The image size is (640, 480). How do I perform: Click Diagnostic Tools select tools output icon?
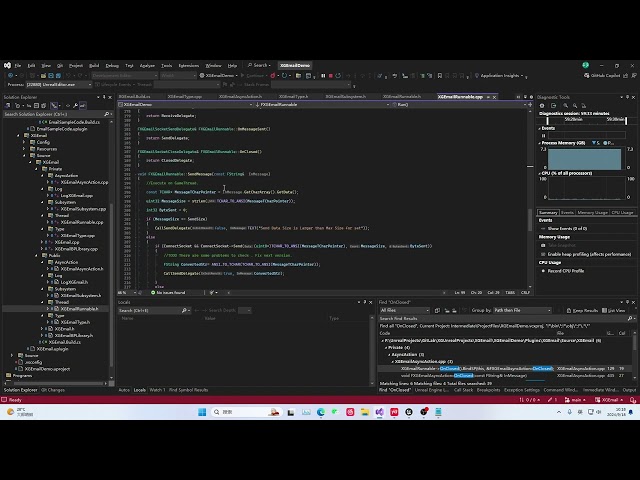pyautogui.click(x=553, y=106)
